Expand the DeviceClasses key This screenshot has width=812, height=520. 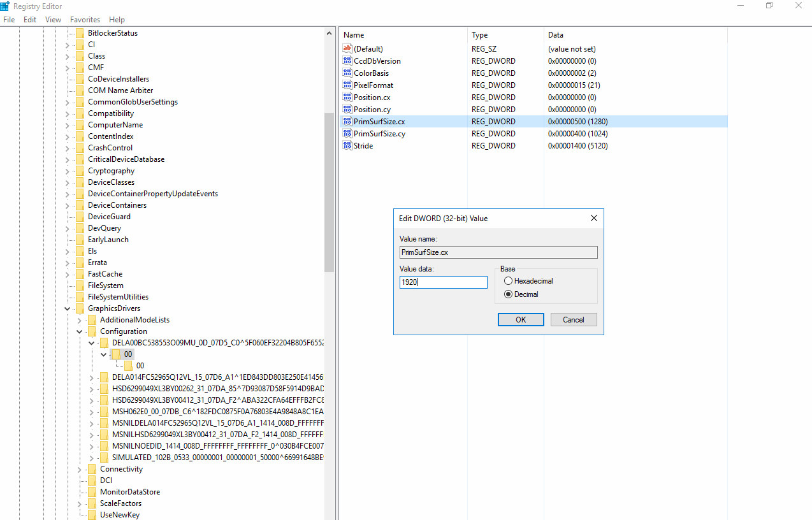(x=68, y=182)
